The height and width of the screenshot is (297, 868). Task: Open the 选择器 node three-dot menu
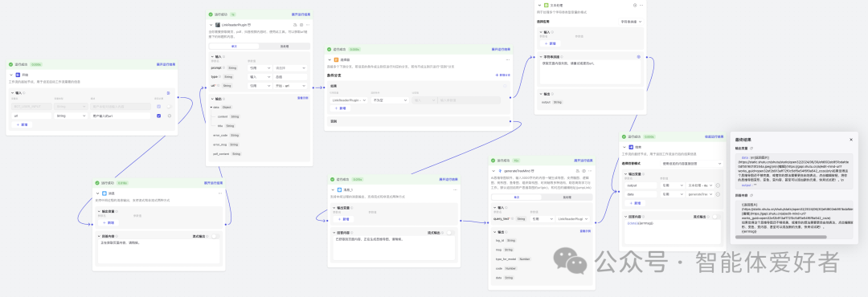point(508,59)
